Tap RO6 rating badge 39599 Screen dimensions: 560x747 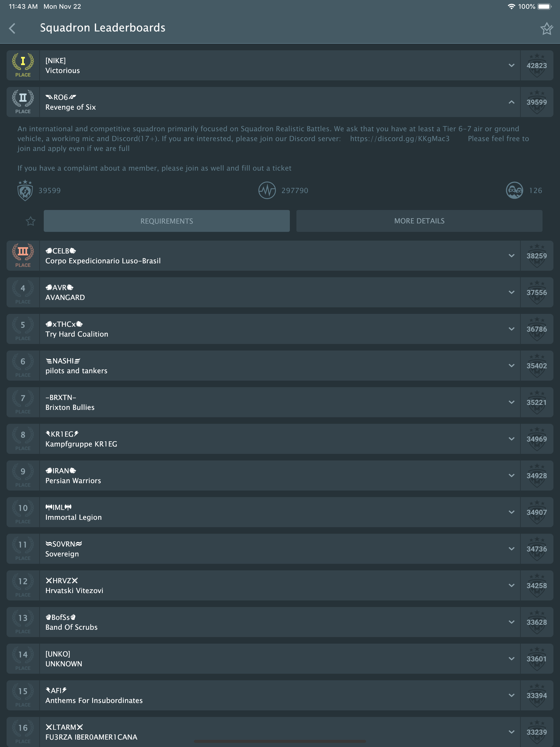tap(537, 102)
